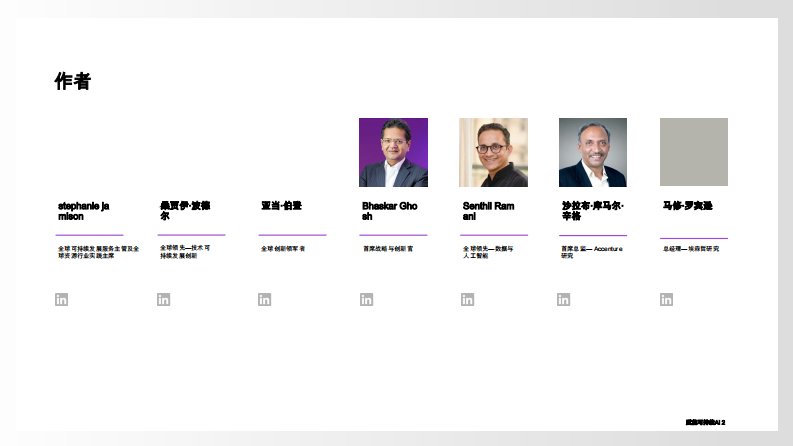
Task: Open LinkedIn icon for 亚当·伯登
Action: (265, 299)
